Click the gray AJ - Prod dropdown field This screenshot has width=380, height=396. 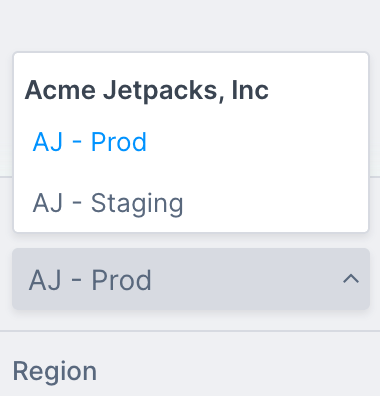tap(191, 279)
